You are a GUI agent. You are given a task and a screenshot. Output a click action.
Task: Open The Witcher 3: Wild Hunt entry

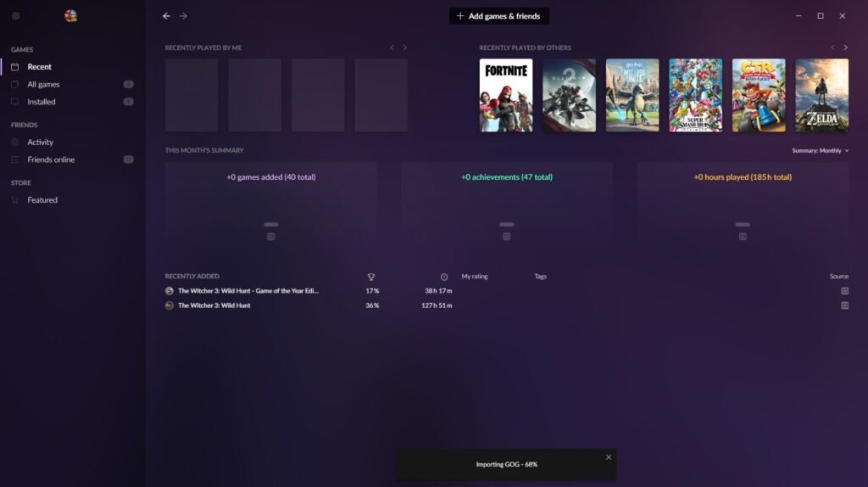[x=214, y=305]
